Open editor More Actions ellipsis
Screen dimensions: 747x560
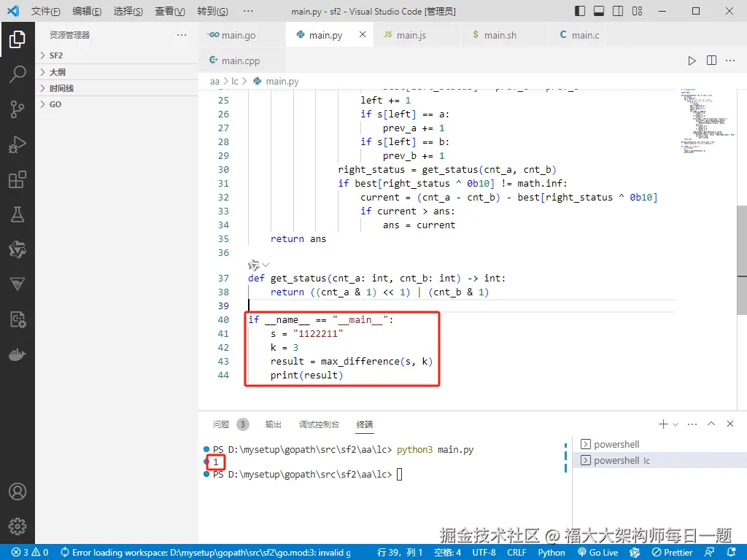[x=730, y=61]
